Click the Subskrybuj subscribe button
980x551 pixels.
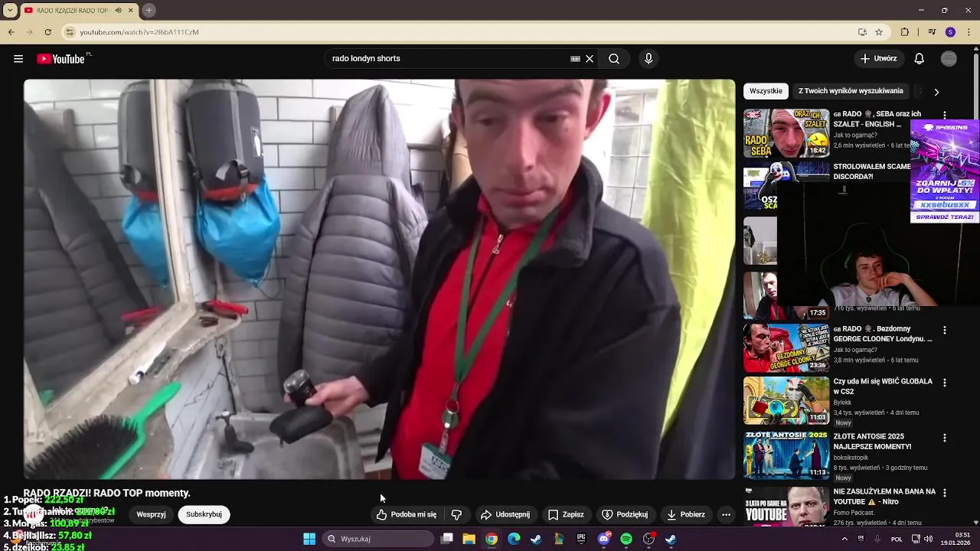coord(204,514)
